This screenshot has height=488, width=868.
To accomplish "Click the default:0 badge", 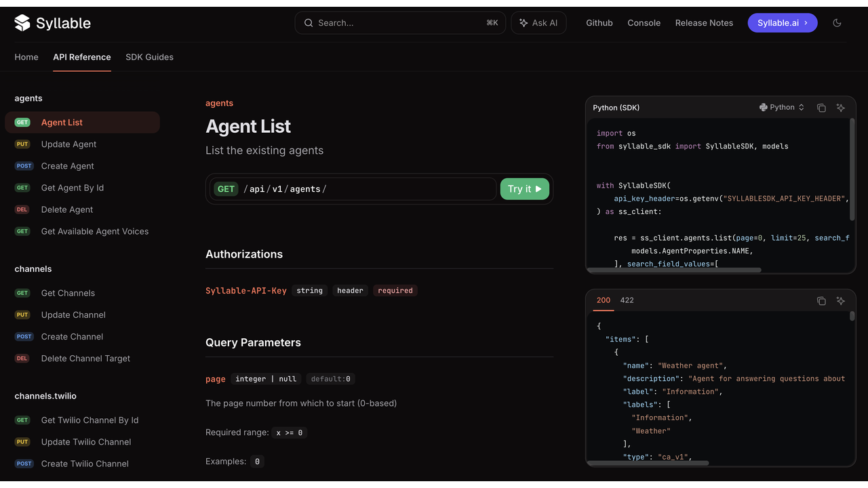I will [331, 379].
